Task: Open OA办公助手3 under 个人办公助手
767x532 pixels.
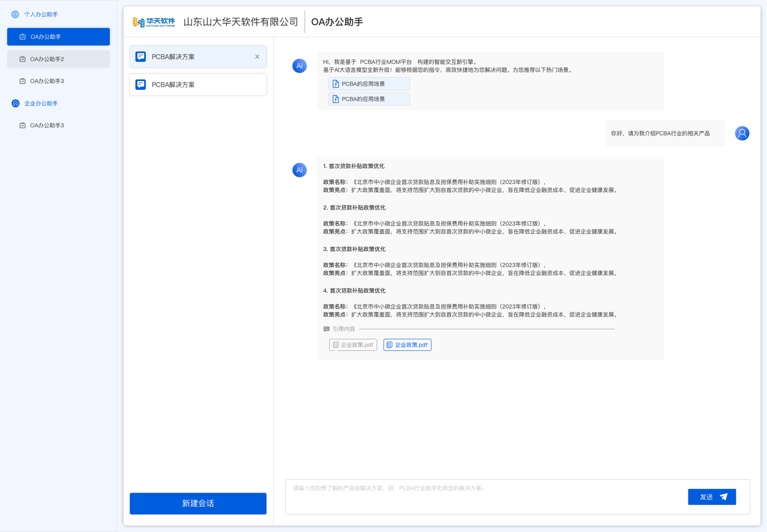Action: click(58, 81)
